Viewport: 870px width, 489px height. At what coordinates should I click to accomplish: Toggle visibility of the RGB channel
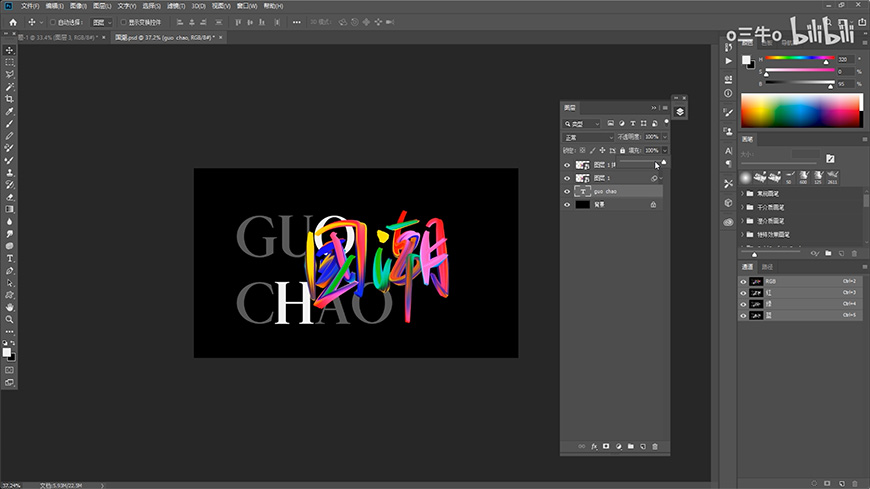click(x=743, y=281)
